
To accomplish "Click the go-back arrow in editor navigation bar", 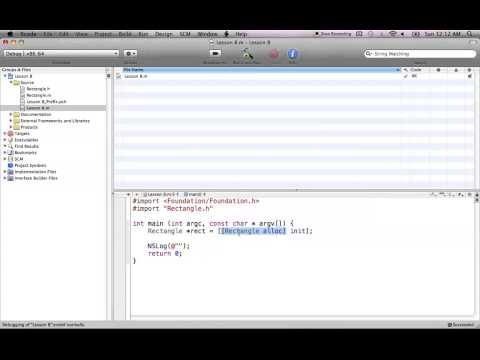I will 128,194.
